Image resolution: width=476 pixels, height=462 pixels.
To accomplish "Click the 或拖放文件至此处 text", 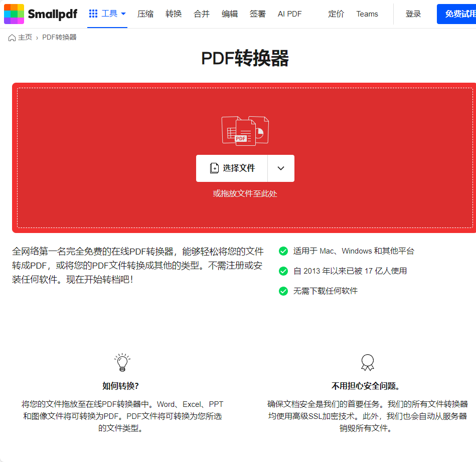I will pos(245,193).
